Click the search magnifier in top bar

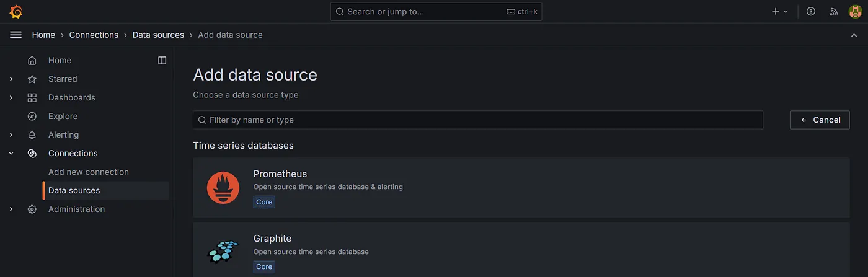click(340, 11)
